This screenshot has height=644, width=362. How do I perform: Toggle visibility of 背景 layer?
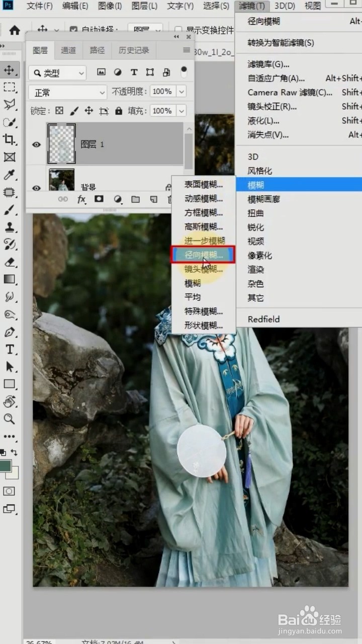click(36, 188)
